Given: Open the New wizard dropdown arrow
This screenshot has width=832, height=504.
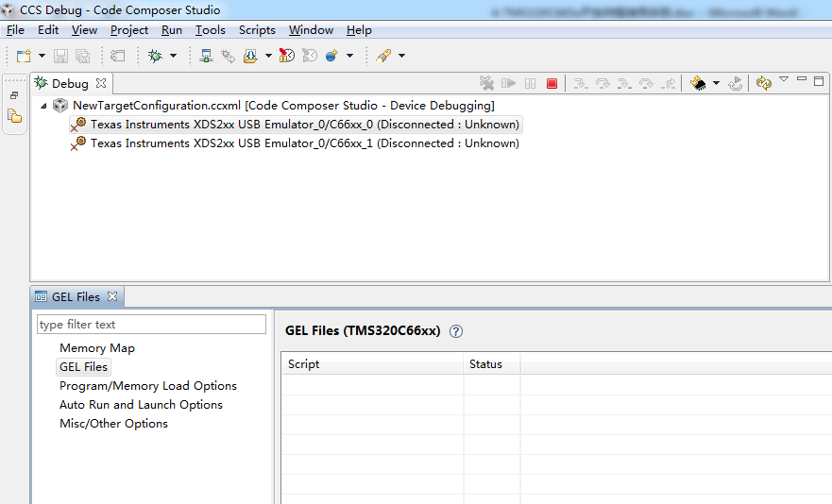Looking at the screenshot, I should coord(42,56).
